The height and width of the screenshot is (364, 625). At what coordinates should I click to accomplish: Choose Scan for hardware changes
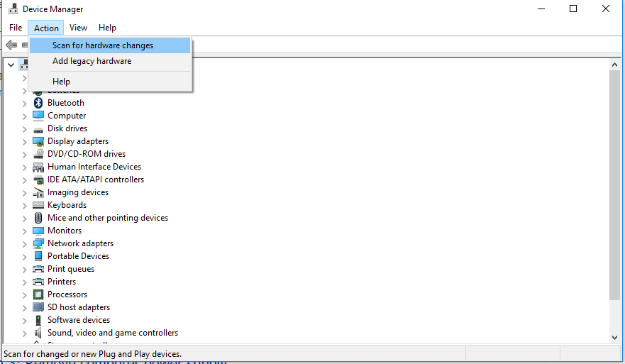(x=103, y=45)
